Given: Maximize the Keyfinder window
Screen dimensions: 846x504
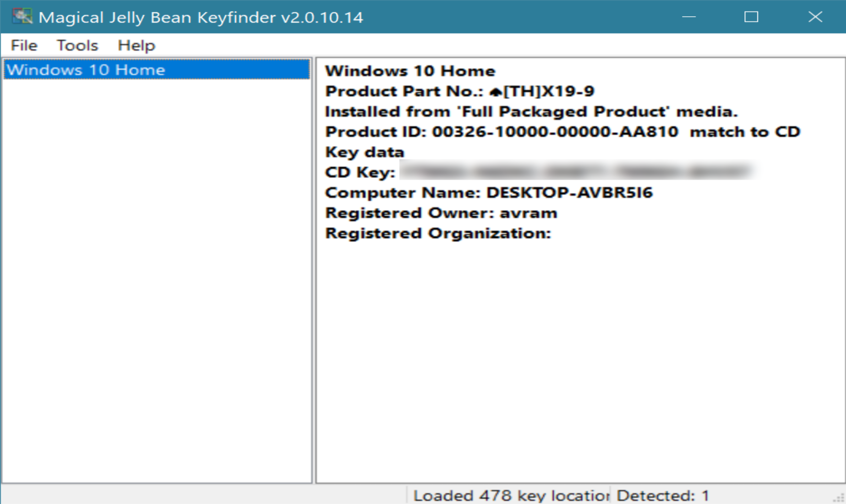Looking at the screenshot, I should pyautogui.click(x=751, y=17).
